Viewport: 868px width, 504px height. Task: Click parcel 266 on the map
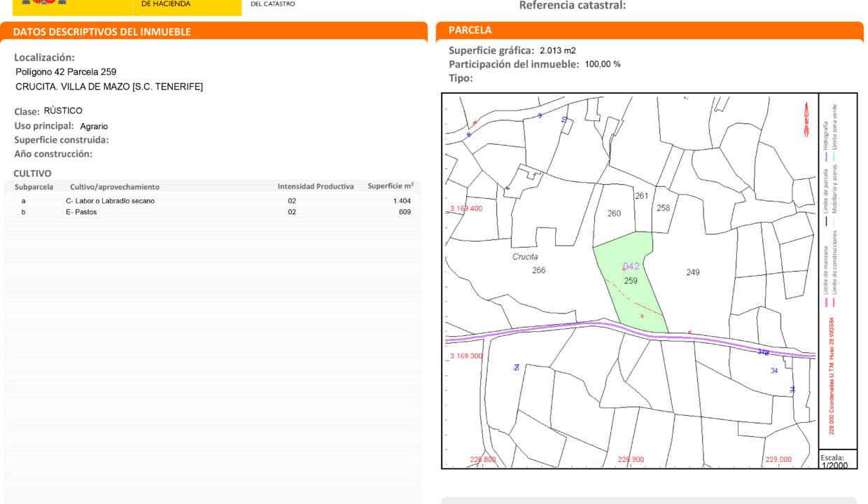[538, 270]
